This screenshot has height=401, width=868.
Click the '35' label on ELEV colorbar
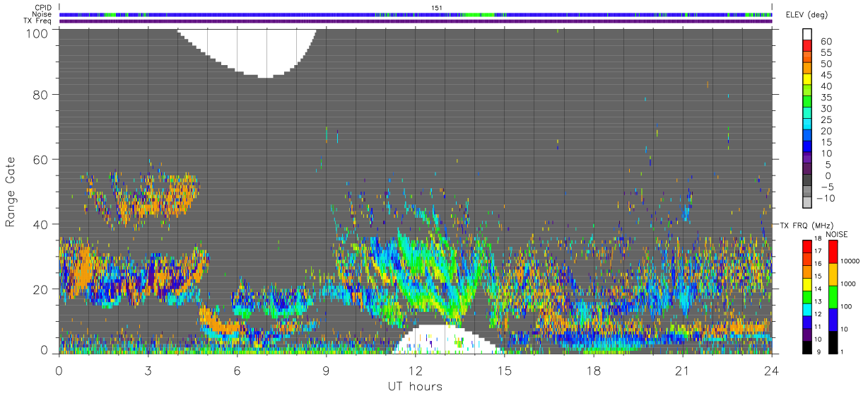(826, 98)
